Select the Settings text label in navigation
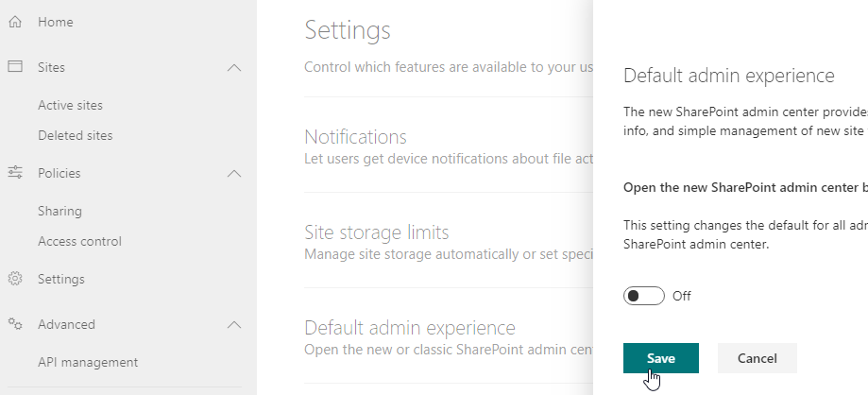The width and height of the screenshot is (868, 395). [x=60, y=279]
